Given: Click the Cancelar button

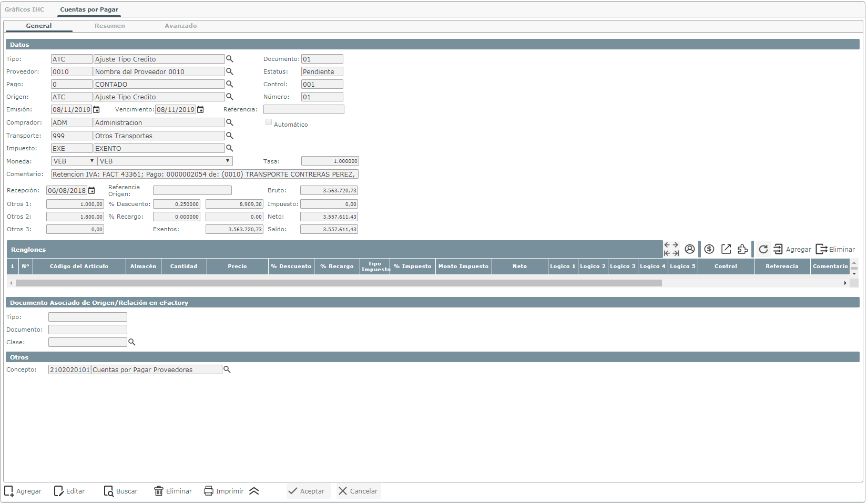Looking at the screenshot, I should pos(358,491).
